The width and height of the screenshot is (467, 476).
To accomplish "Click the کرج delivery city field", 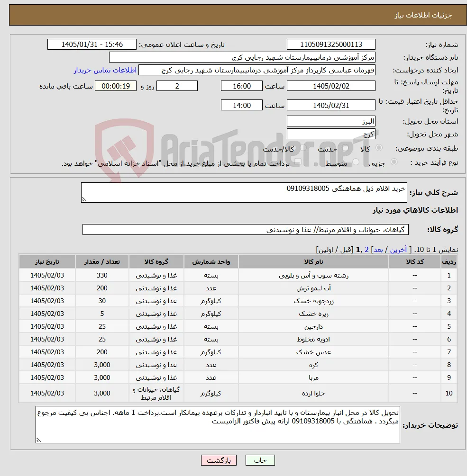I will tap(331, 134).
